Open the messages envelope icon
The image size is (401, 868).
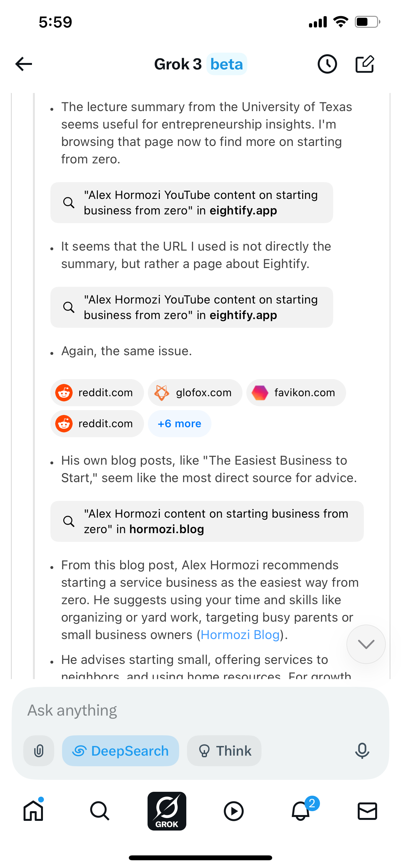tap(367, 811)
